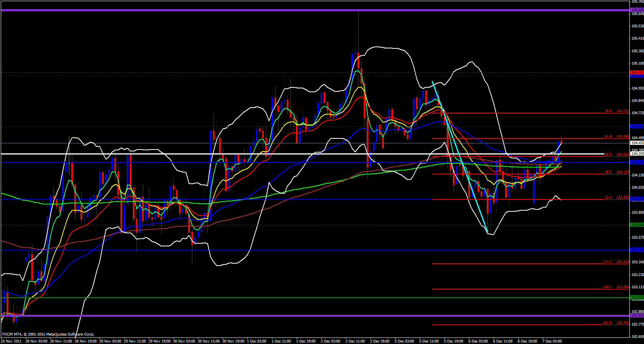This screenshot has height=344, width=644.
Task: Click the purple 105.680 price tag at top
Action: coord(637,10)
